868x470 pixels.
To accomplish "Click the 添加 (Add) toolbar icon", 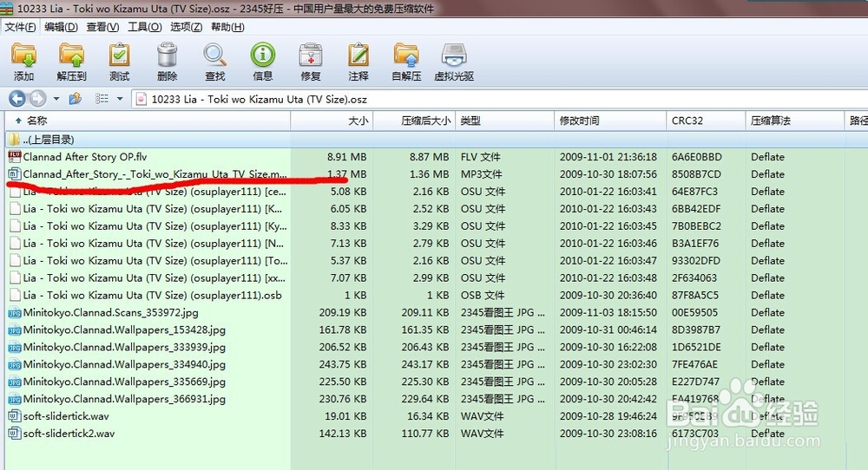I will pyautogui.click(x=23, y=62).
